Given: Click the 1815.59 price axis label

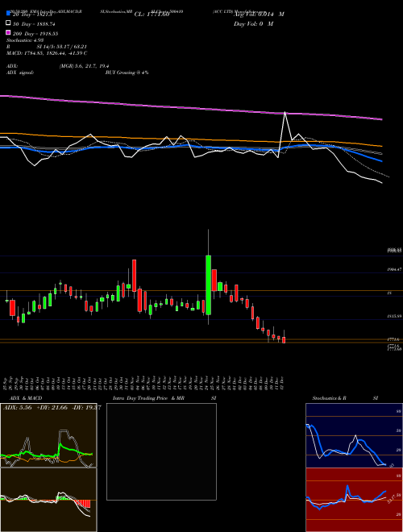Looking at the screenshot, I should point(394,316).
